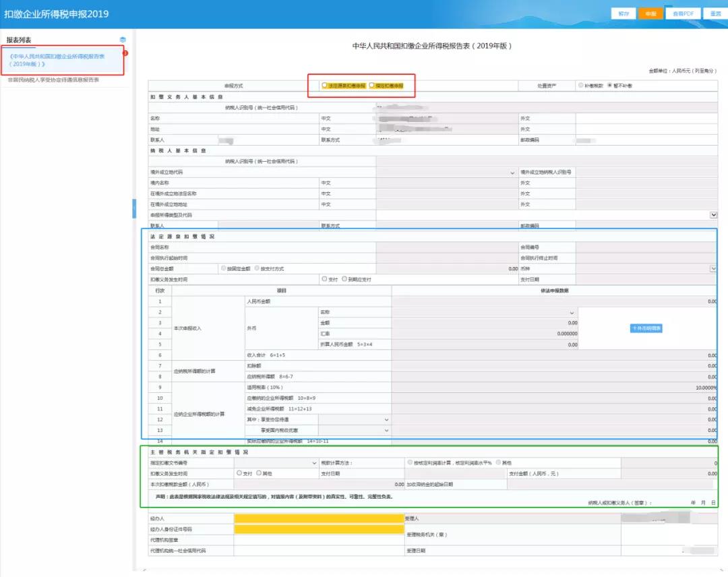Image resolution: width=728 pixels, height=577 pixels.
Task: Click the yellow 经办人身份证件号码 field
Action: [x=318, y=529]
